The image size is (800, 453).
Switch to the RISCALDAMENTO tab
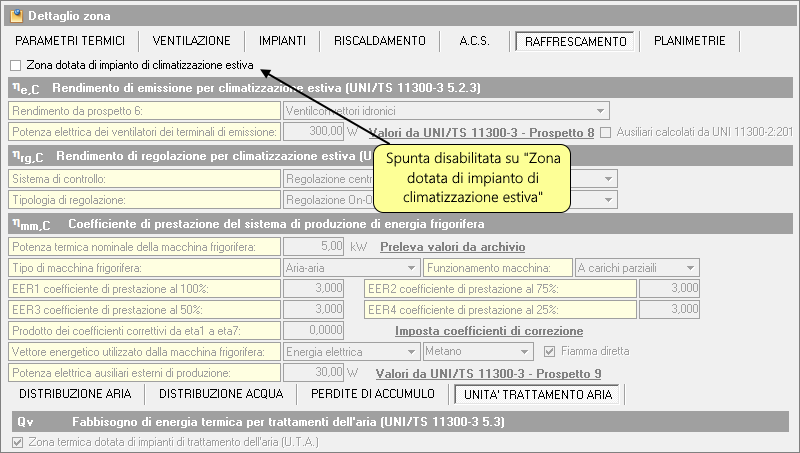point(380,41)
